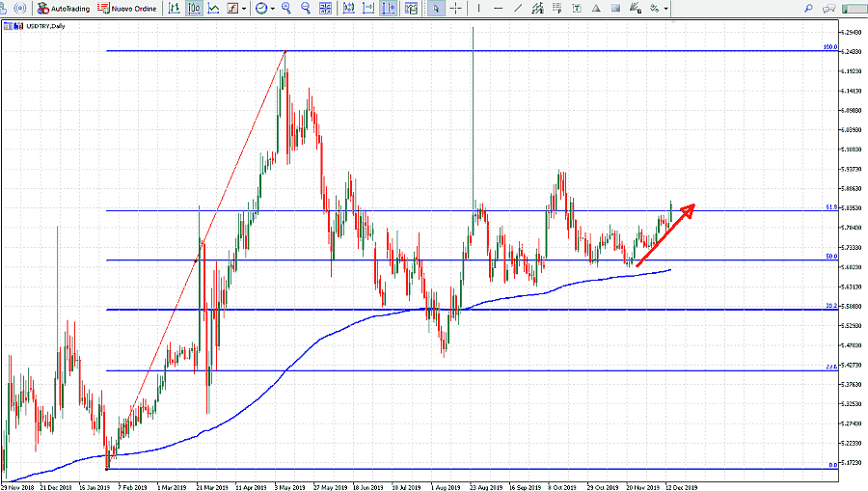Select the crosshair cursor tool
The width and height of the screenshot is (868, 491).
point(456,9)
